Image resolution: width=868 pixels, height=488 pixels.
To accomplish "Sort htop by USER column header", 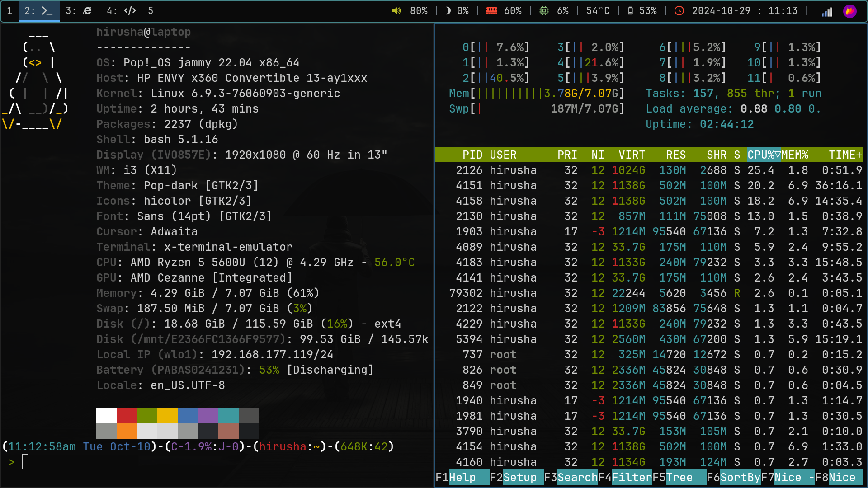I will (503, 155).
